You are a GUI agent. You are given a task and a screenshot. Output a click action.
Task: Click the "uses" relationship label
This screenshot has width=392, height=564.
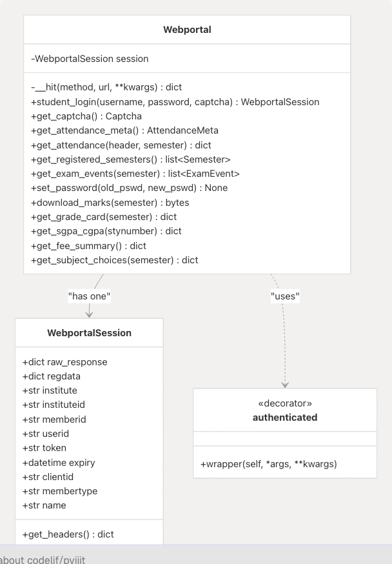pos(285,296)
